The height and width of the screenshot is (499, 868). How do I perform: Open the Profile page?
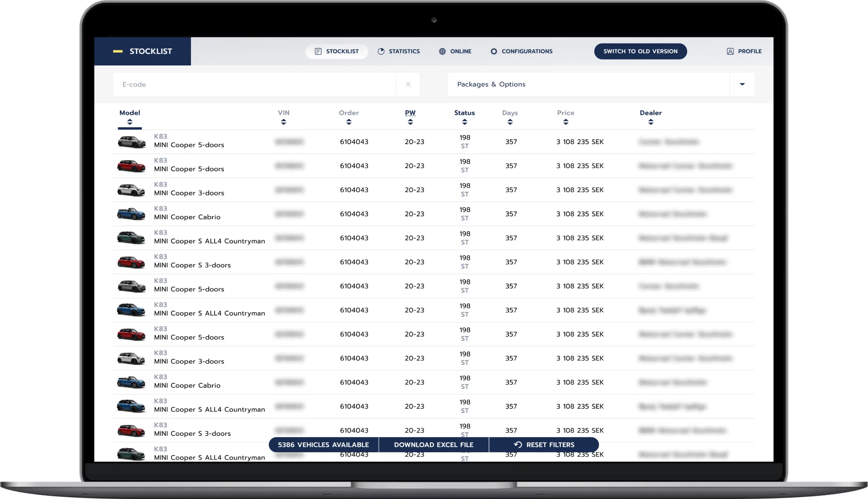tap(744, 51)
